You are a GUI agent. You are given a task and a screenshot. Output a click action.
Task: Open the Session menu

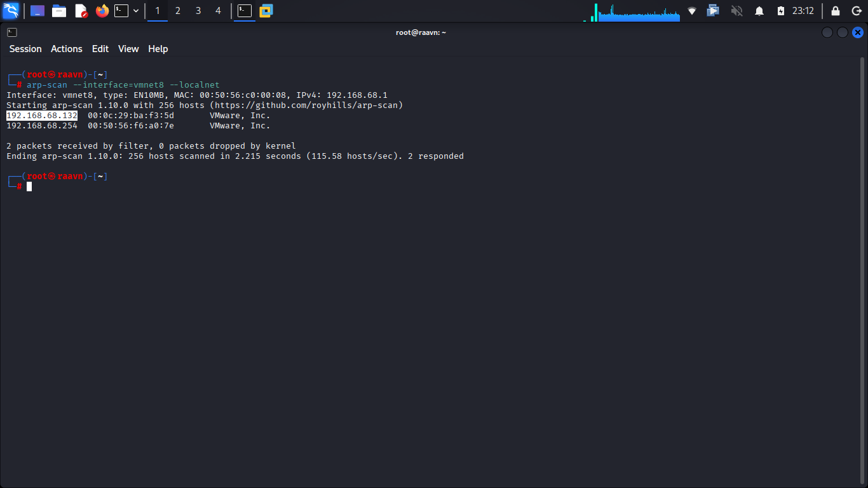coord(25,49)
